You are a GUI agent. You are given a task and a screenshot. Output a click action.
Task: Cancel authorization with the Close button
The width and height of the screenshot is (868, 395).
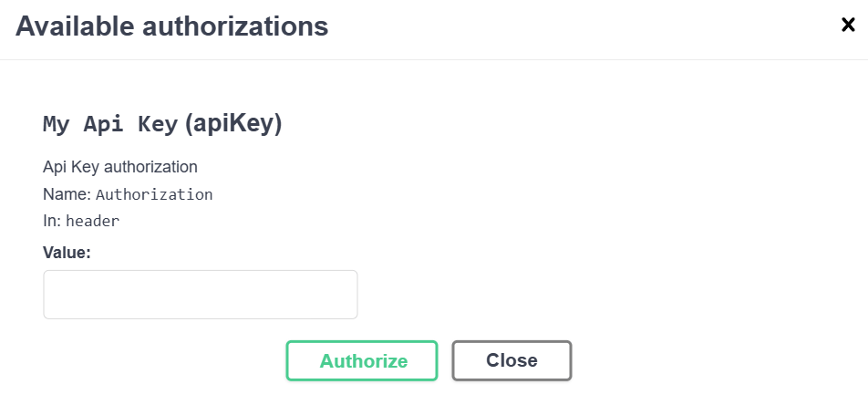click(511, 360)
